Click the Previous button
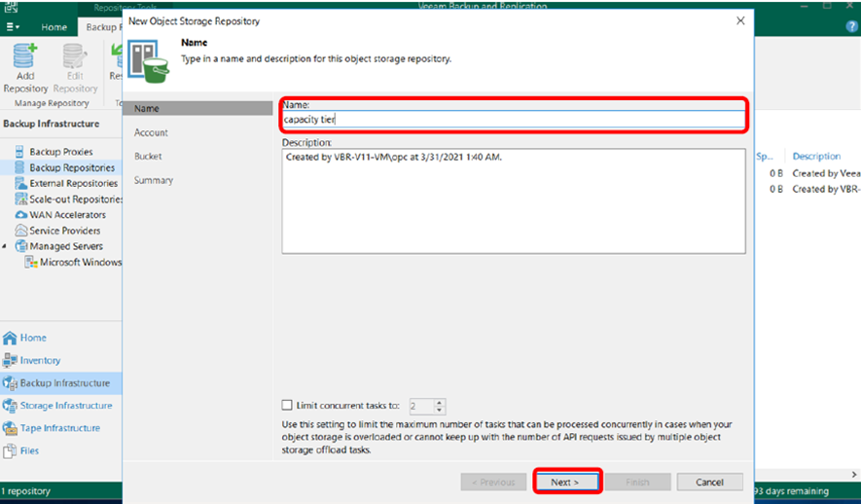Viewport: 861px width, 504px height. click(x=493, y=482)
